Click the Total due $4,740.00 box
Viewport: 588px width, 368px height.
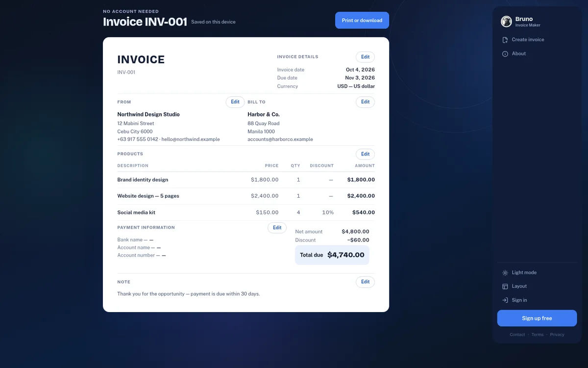click(332, 255)
